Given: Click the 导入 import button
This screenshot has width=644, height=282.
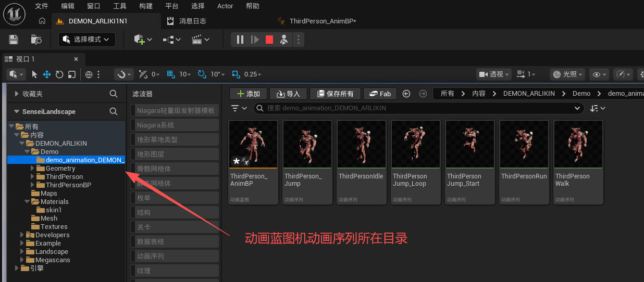Looking at the screenshot, I should tap(288, 94).
